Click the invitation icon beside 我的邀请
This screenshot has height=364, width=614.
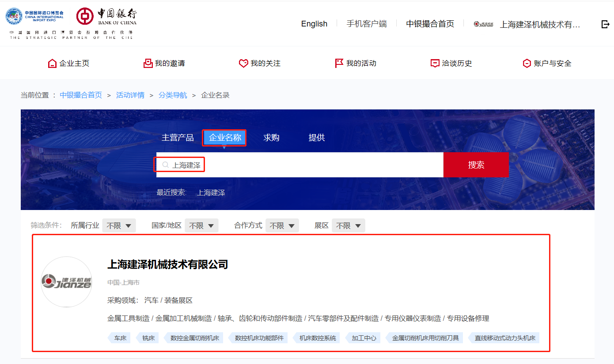[148, 64]
